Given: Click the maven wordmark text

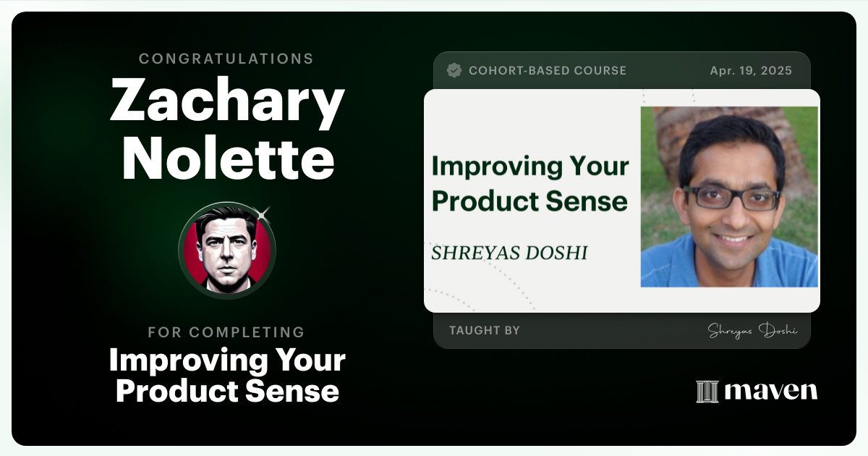Looking at the screenshot, I should click(770, 392).
